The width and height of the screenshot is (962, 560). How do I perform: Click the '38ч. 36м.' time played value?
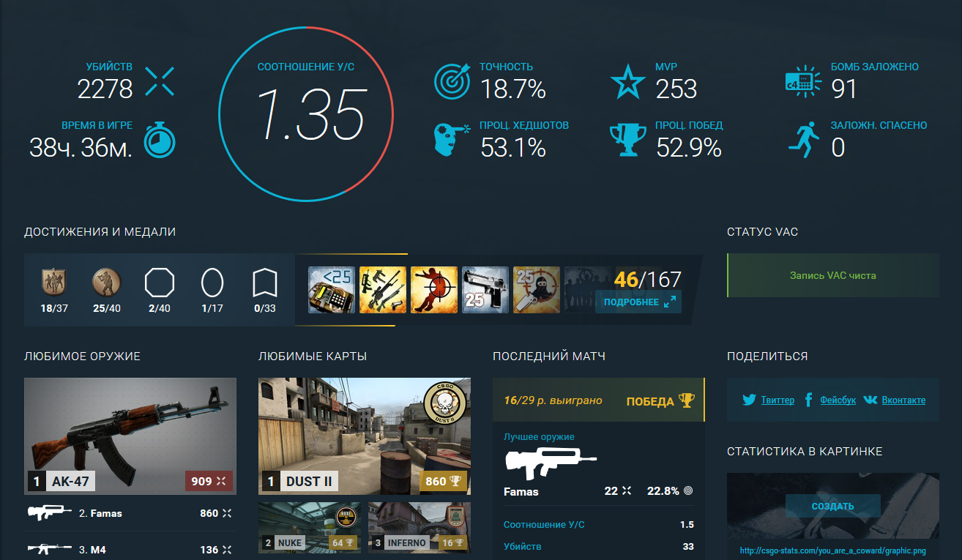81,149
